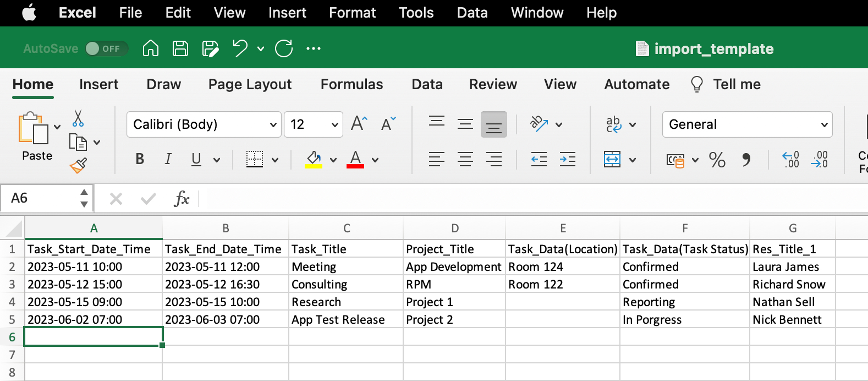Apply underline formatting

tap(196, 159)
